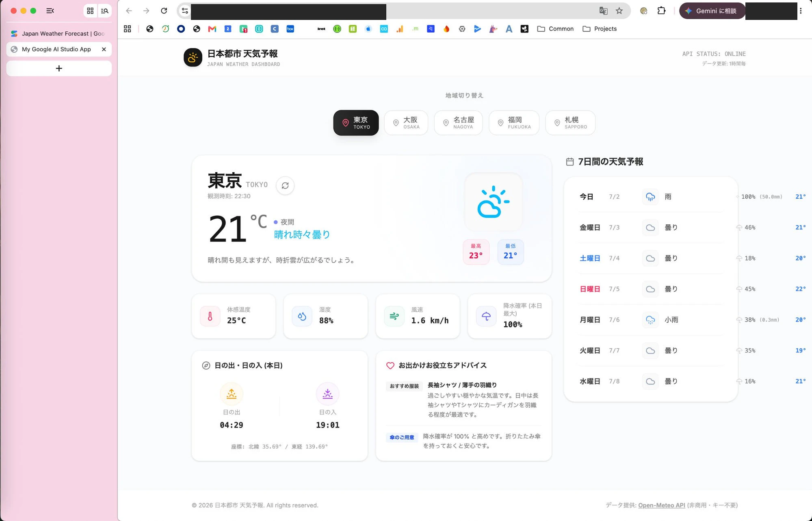Open tab groups grid icon in sidebar

coord(90,11)
